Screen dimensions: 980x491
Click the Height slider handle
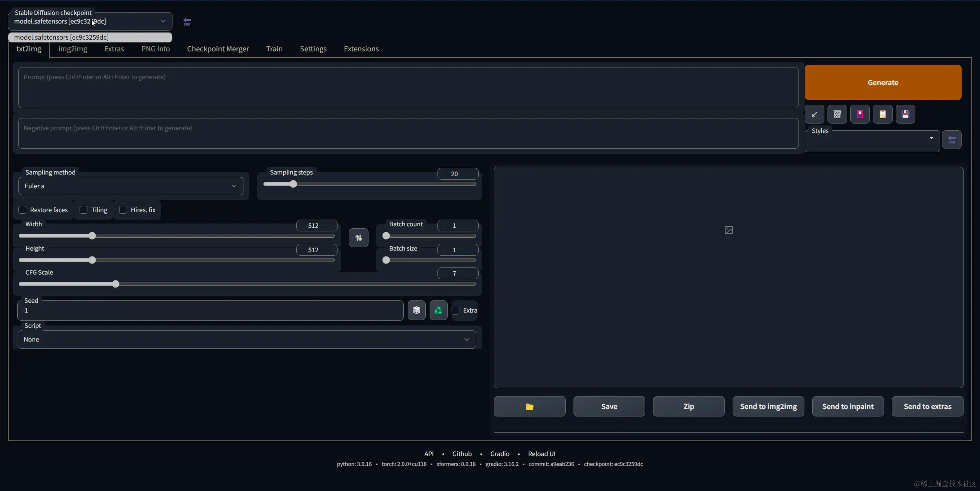[92, 260]
